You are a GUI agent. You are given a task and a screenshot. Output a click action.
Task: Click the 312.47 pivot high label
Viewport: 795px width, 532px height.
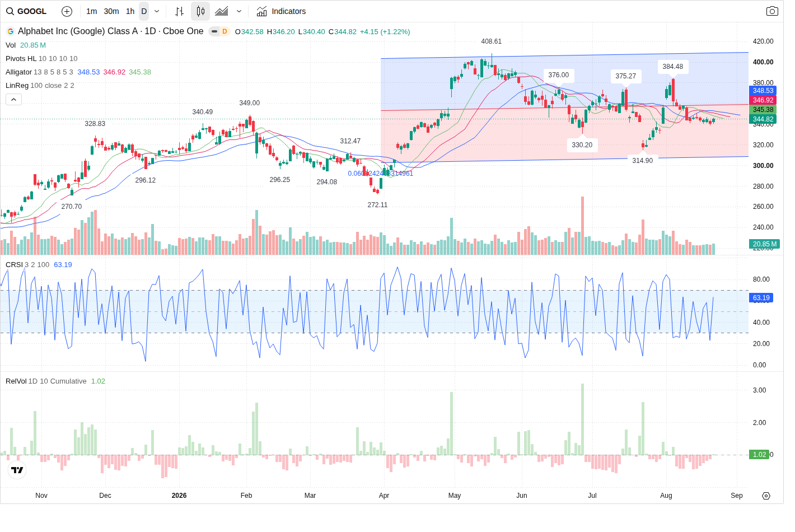pyautogui.click(x=350, y=141)
